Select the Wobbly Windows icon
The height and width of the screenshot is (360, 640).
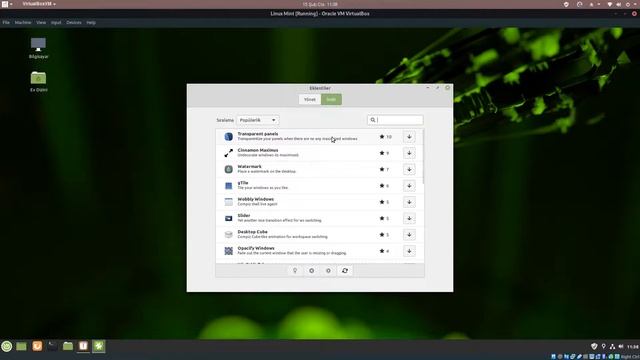[x=229, y=202]
